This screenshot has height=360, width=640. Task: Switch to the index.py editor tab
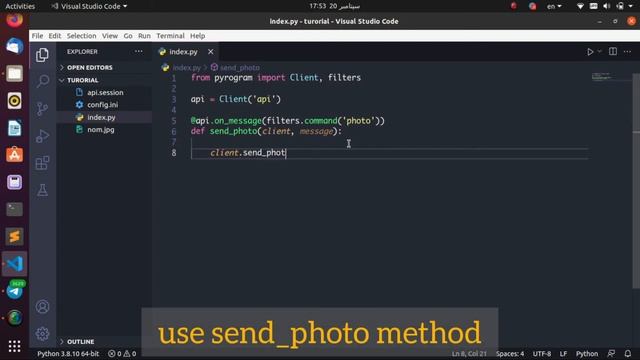click(x=184, y=52)
